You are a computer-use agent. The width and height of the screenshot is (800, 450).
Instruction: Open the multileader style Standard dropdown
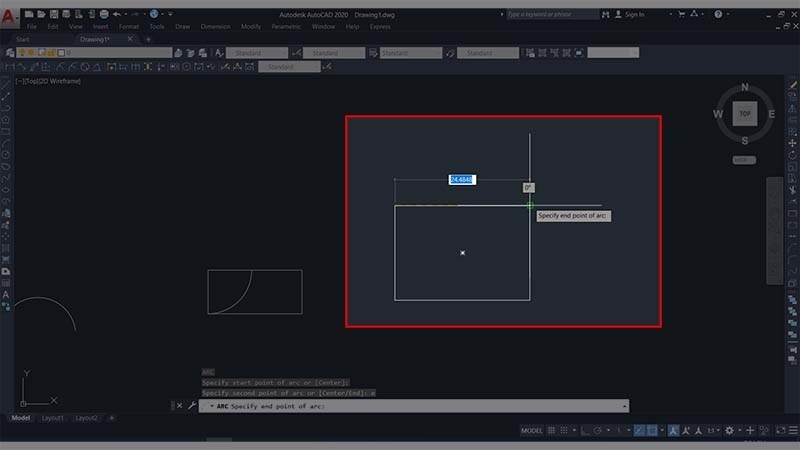point(488,53)
